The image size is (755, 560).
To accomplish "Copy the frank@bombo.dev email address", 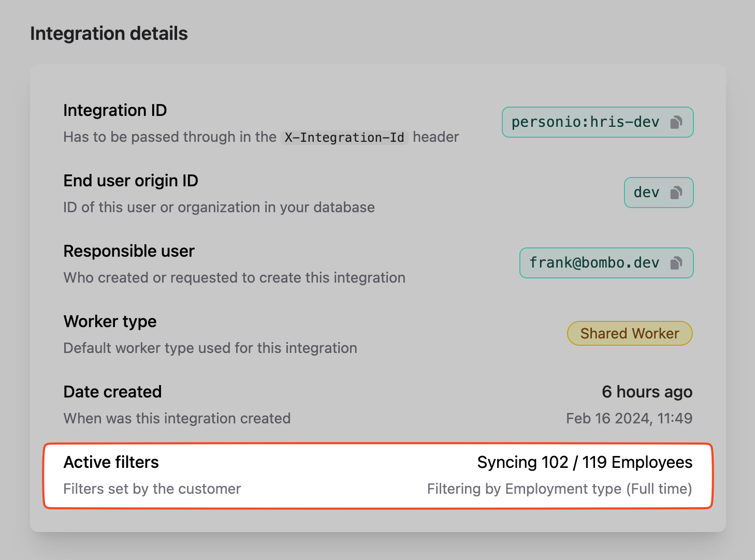I will (x=676, y=263).
